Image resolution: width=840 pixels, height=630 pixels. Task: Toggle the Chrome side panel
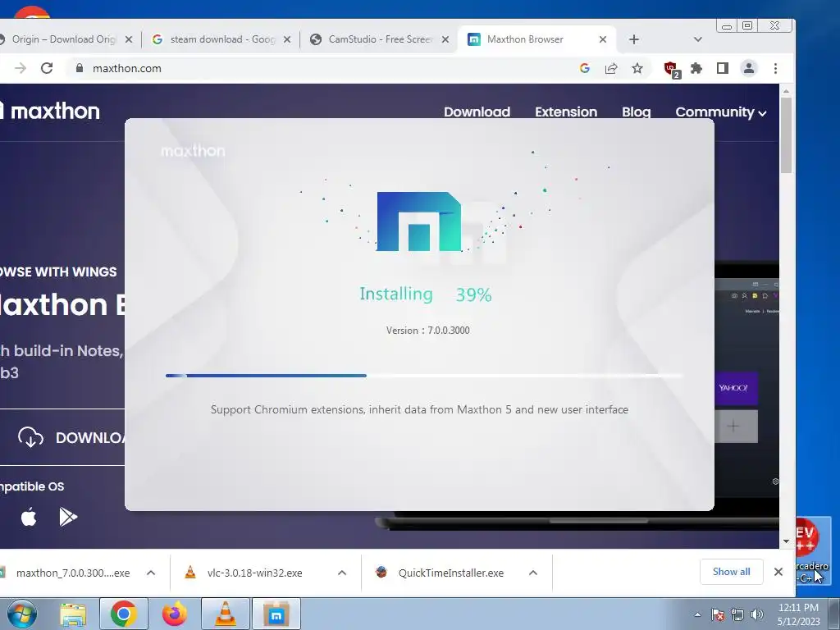(x=722, y=68)
